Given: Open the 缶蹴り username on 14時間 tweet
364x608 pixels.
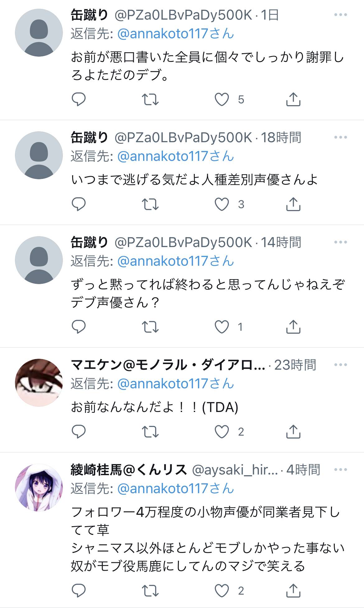Looking at the screenshot, I should [89, 242].
